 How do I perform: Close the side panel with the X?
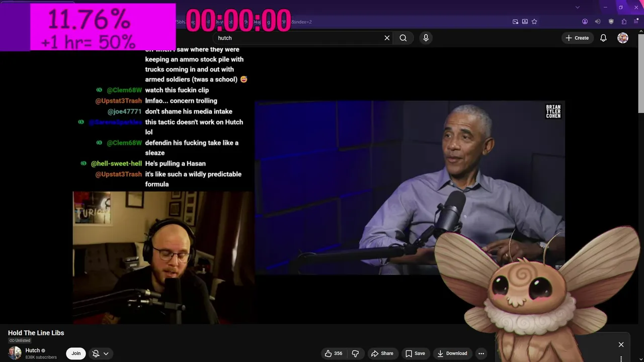click(x=621, y=344)
